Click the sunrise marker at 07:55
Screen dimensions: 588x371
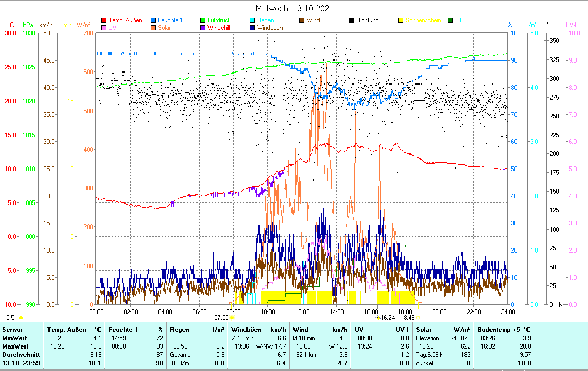pyautogui.click(x=231, y=317)
